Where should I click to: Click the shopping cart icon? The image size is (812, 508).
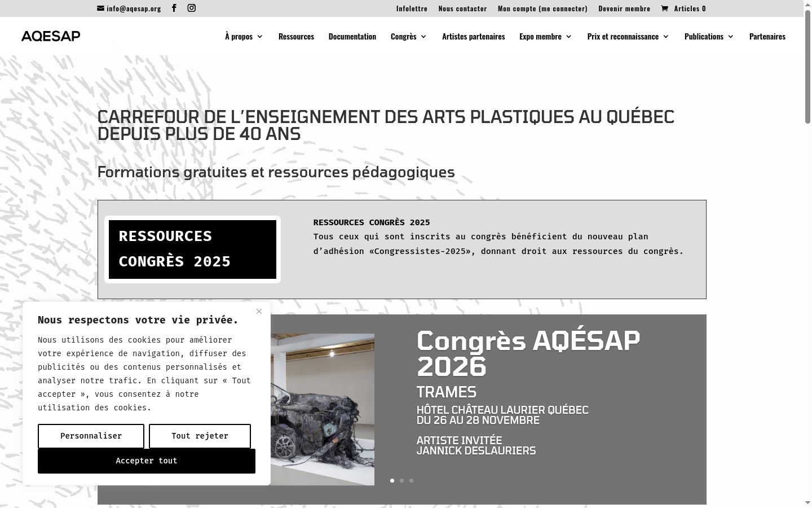[x=665, y=8]
